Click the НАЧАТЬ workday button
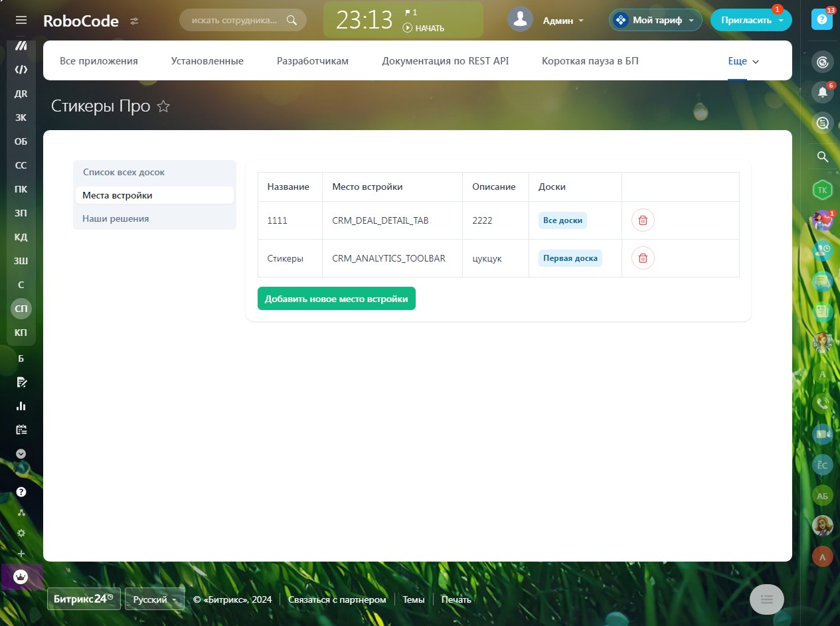The width and height of the screenshot is (840, 626). 424,29
